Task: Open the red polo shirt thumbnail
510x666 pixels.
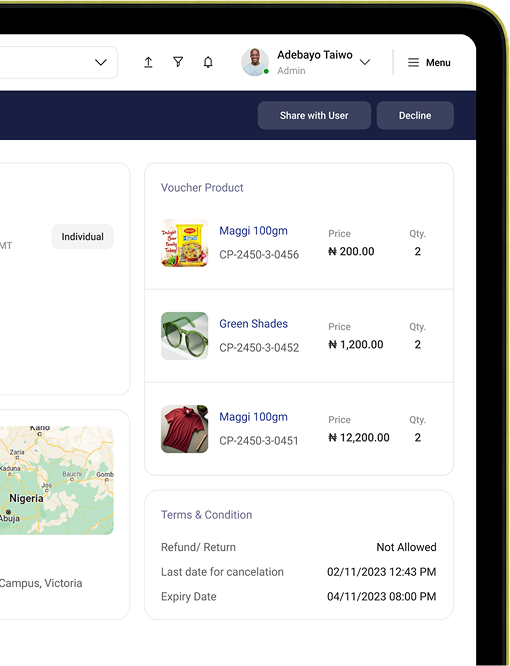Action: [x=185, y=429]
